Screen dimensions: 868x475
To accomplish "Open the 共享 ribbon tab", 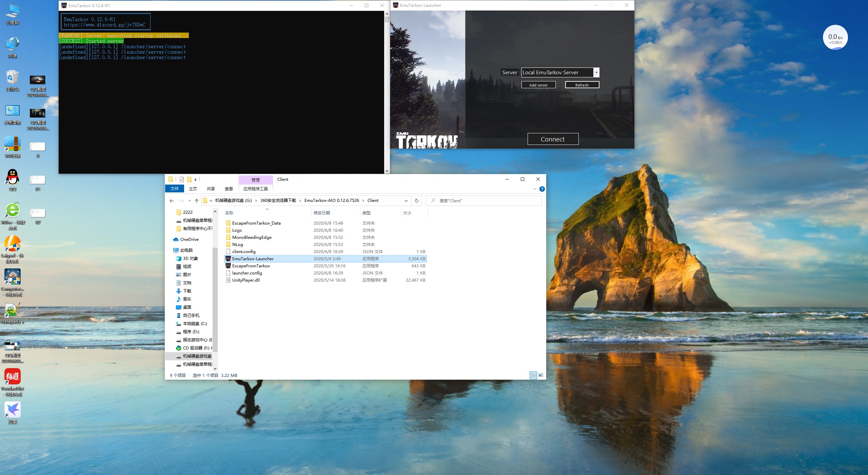I will pos(211,189).
